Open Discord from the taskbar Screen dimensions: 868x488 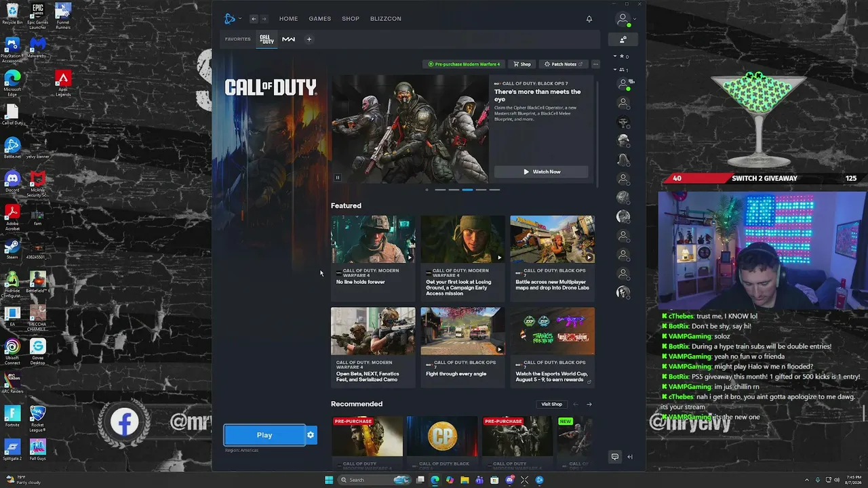pyautogui.click(x=509, y=480)
